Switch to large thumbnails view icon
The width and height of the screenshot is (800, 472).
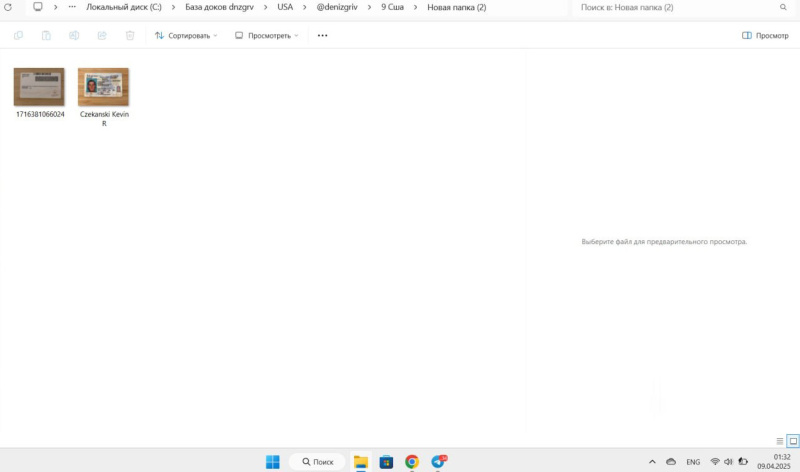[793, 441]
